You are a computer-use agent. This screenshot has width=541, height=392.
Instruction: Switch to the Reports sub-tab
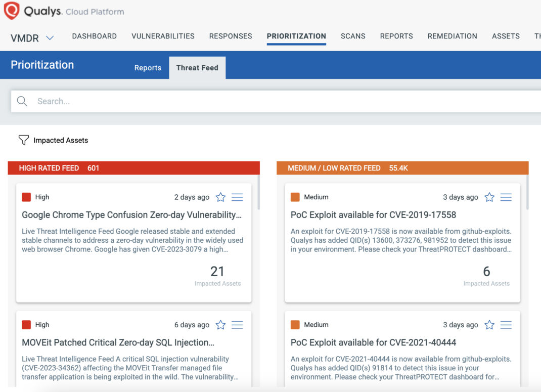pyautogui.click(x=148, y=68)
